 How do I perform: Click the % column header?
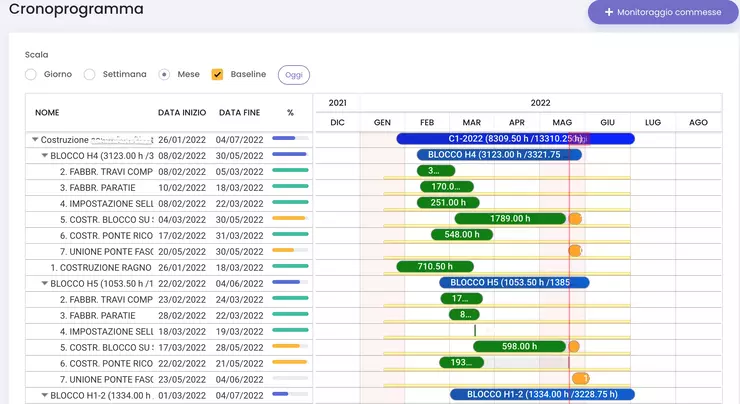[290, 112]
